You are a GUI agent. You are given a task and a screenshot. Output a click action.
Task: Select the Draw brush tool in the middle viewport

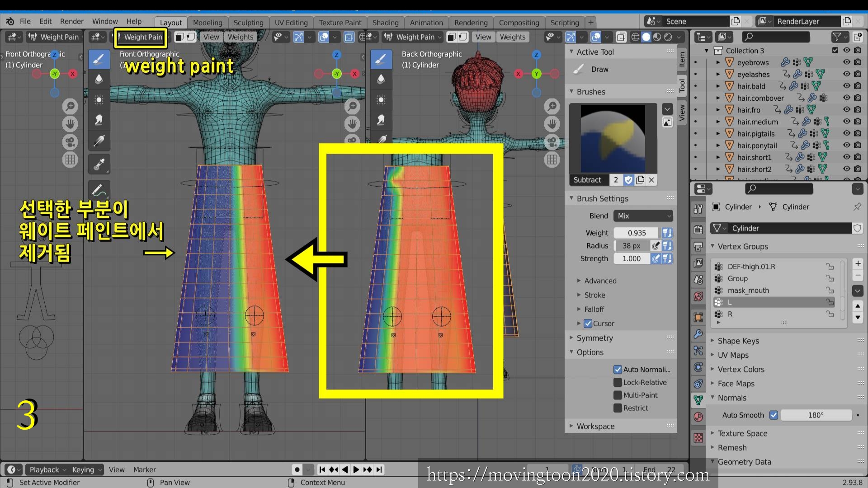click(x=99, y=59)
